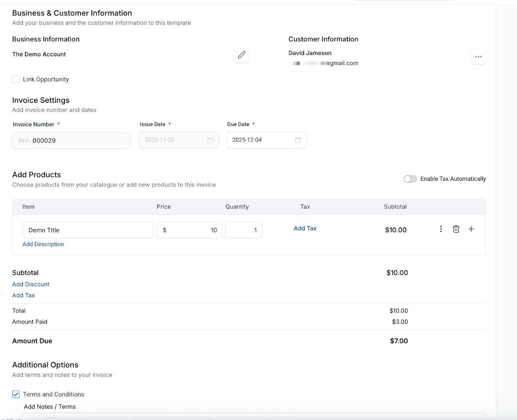Click the calendar icon in Due Date field

298,140
